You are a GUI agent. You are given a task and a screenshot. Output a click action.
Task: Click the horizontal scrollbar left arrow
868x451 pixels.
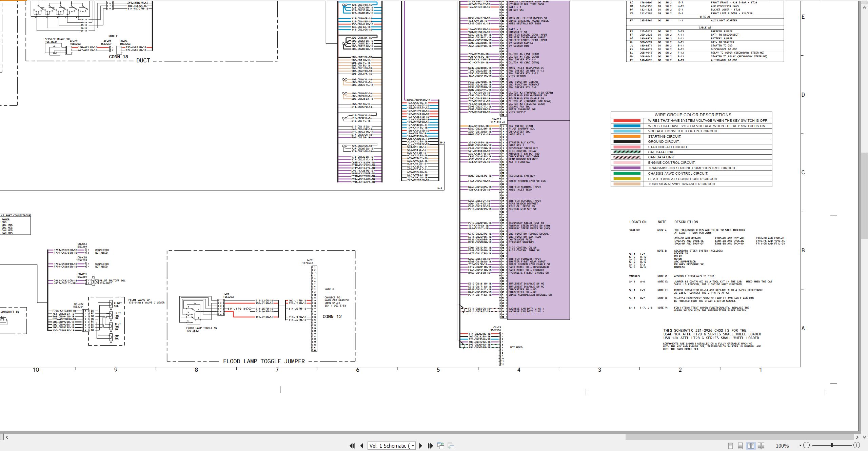pyautogui.click(x=7, y=437)
